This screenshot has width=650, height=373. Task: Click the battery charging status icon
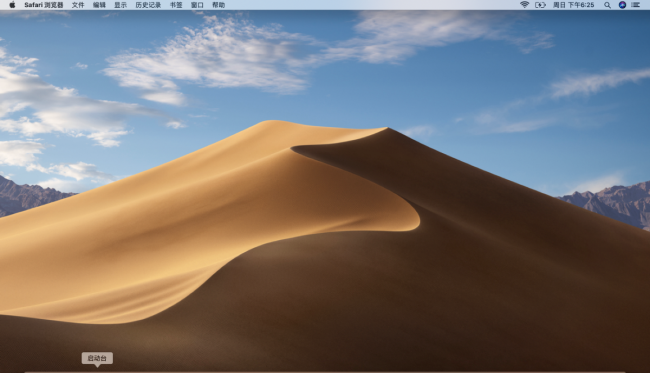540,5
